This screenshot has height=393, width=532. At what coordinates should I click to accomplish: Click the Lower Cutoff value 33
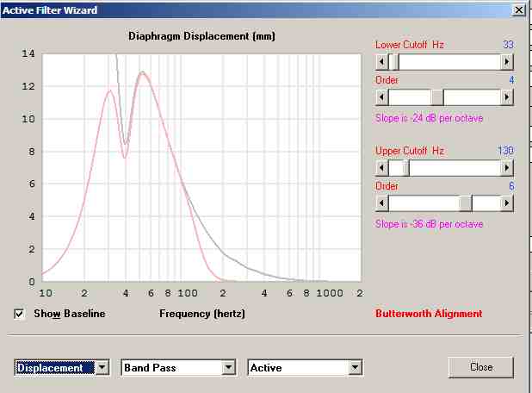[508, 45]
